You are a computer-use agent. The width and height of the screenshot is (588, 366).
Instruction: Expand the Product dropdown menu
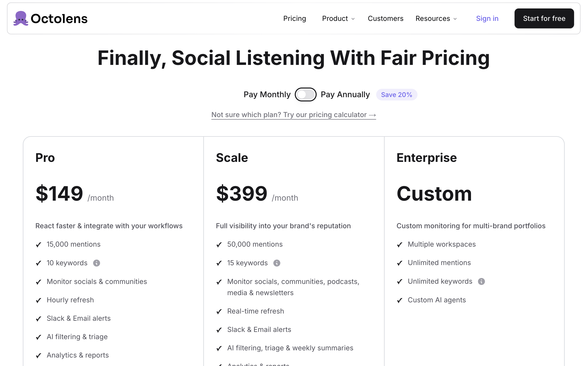[338, 18]
